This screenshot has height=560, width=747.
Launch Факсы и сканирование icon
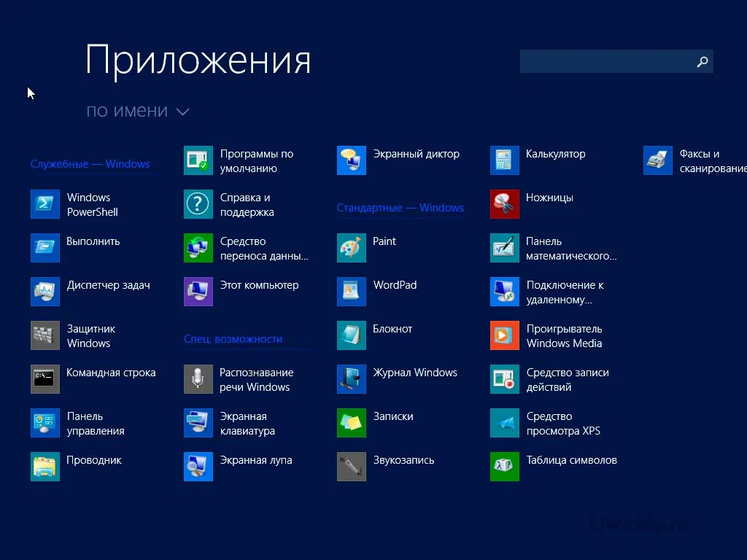coord(658,160)
